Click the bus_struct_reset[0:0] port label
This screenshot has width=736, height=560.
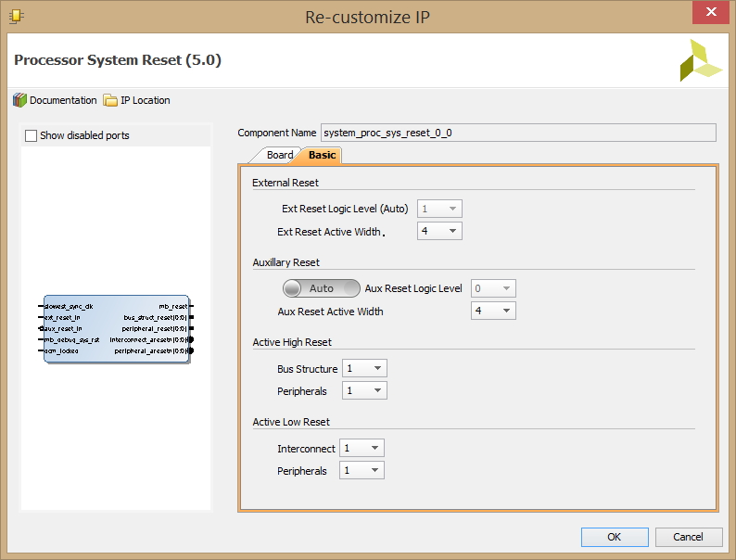click(x=155, y=318)
